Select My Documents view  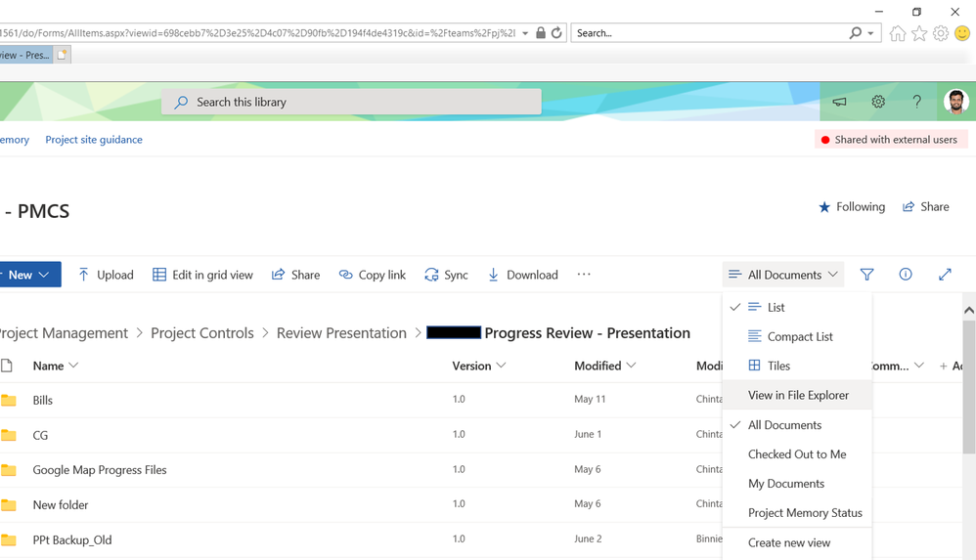point(797,484)
